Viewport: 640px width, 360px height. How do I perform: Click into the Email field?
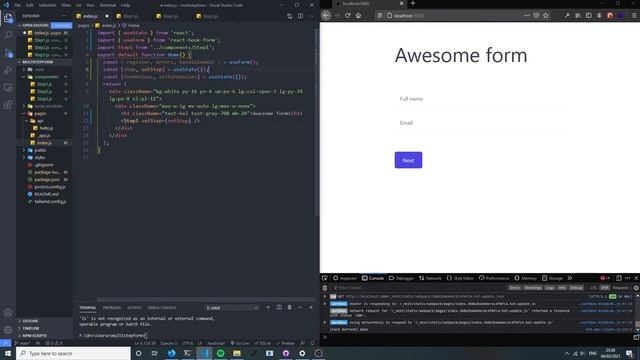[480, 123]
